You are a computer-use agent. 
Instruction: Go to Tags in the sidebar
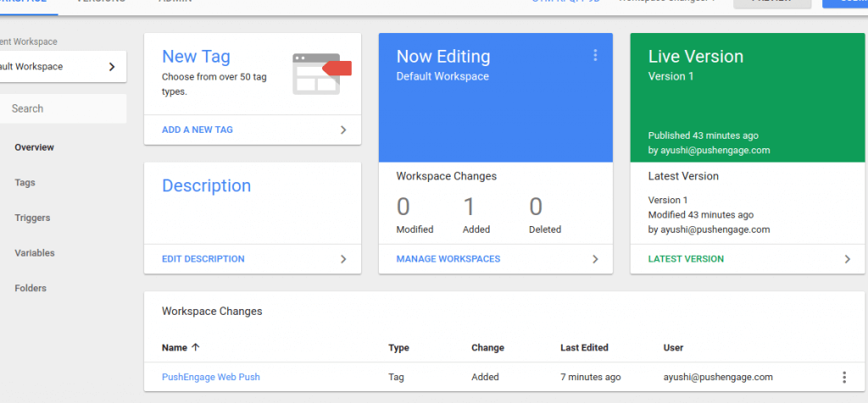tap(25, 182)
